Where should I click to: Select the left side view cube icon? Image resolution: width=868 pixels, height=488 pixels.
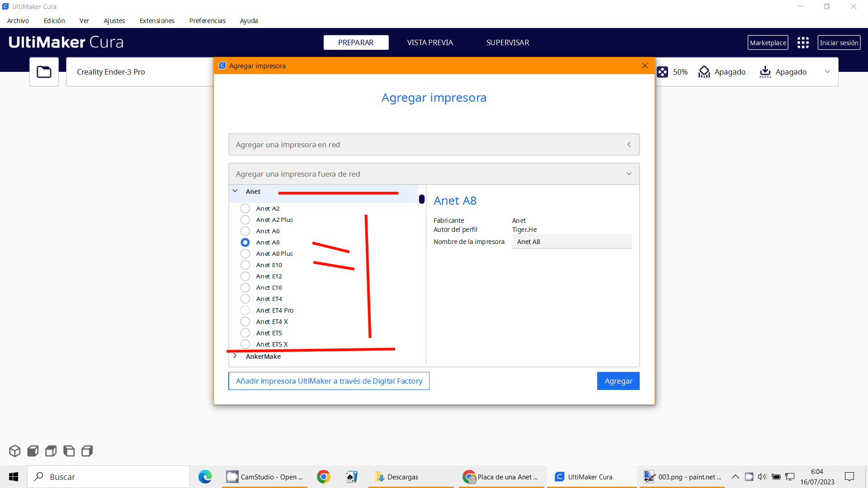[69, 450]
